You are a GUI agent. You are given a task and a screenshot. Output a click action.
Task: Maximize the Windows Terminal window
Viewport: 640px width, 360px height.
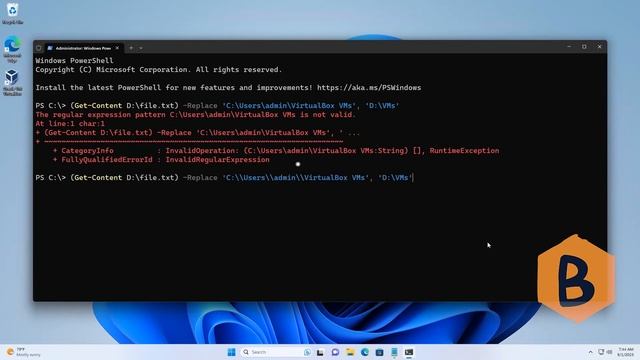[x=584, y=47]
